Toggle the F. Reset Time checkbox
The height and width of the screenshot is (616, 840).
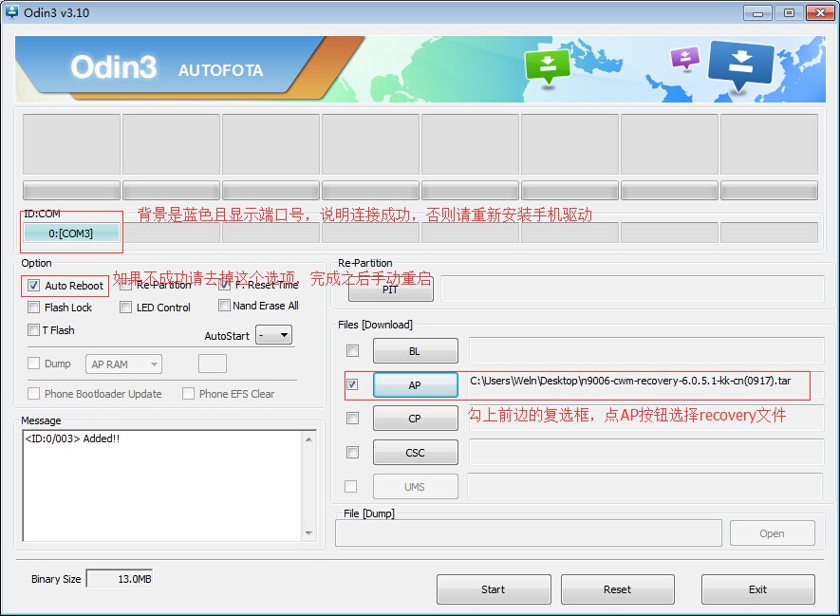(x=225, y=285)
